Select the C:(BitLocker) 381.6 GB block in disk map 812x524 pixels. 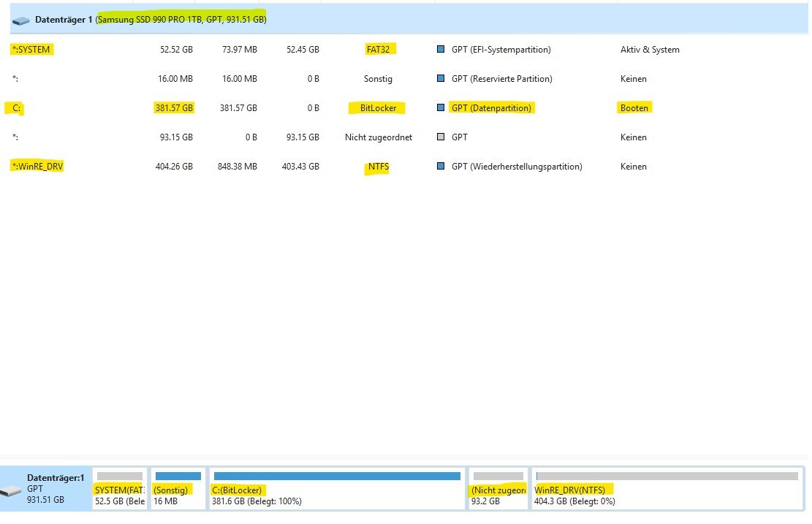coord(337,489)
